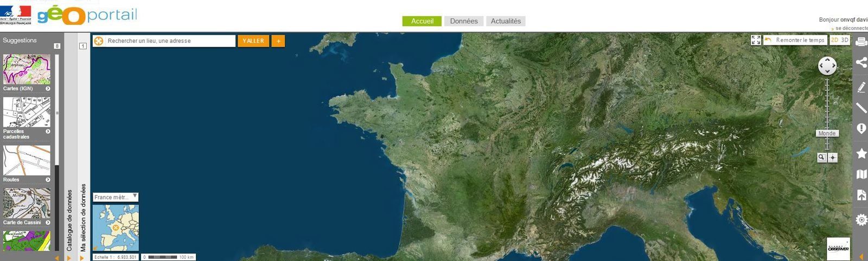The height and width of the screenshot is (261, 868).
Task: Open the favorites star icon
Action: (x=861, y=153)
